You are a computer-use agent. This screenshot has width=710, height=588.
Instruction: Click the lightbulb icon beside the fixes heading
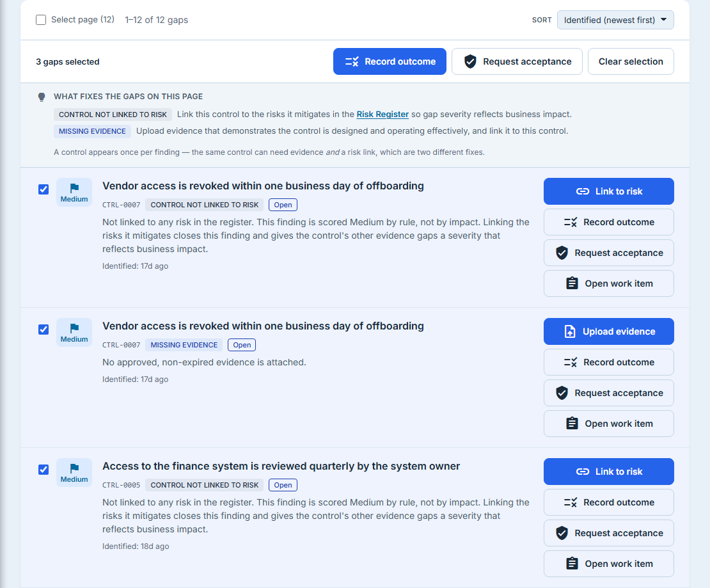pyautogui.click(x=42, y=97)
